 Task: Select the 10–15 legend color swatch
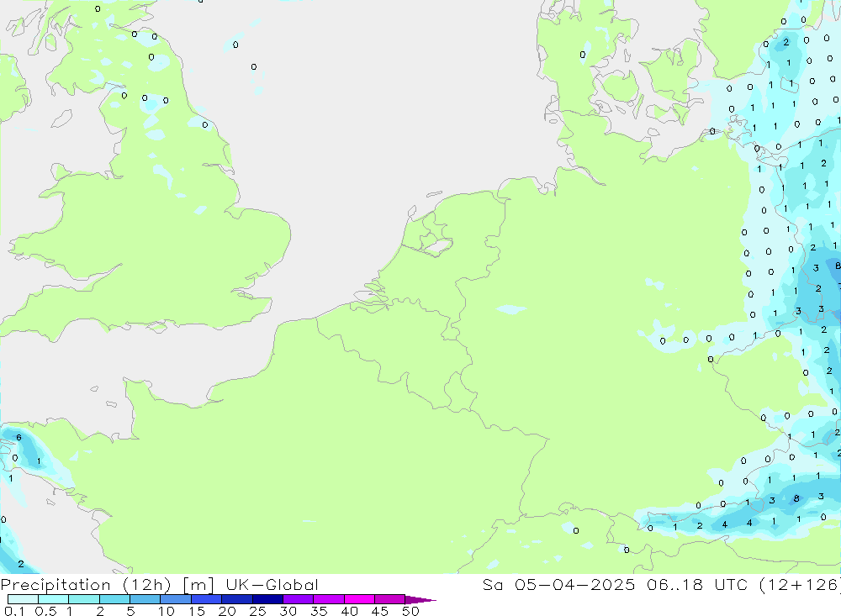tap(176, 599)
